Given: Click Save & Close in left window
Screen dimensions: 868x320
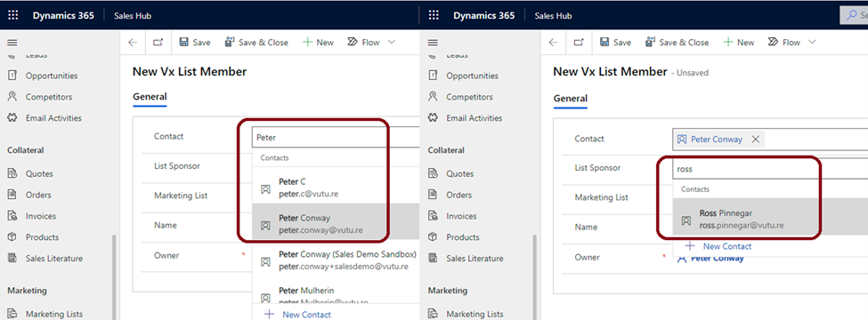Looking at the screenshot, I should tap(256, 42).
